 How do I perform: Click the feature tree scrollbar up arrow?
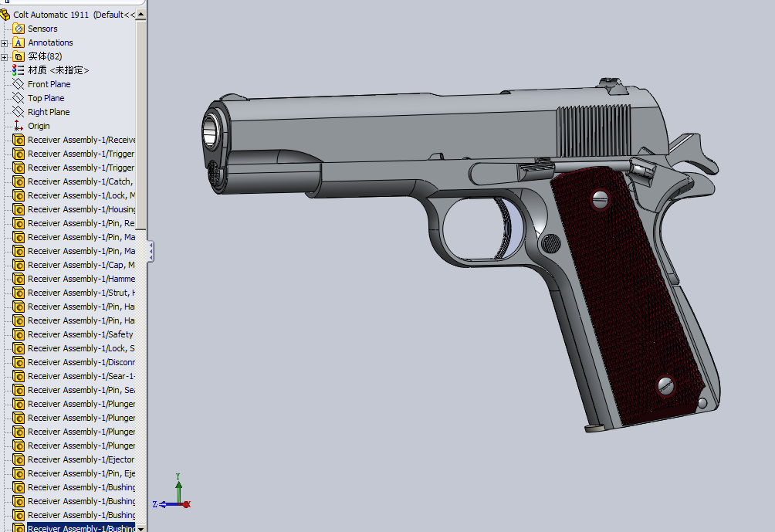[x=140, y=15]
